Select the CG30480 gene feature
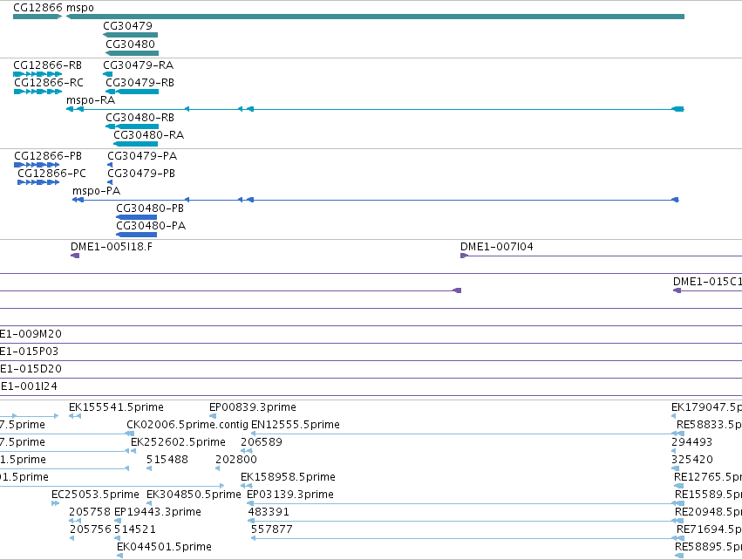 coord(132,53)
